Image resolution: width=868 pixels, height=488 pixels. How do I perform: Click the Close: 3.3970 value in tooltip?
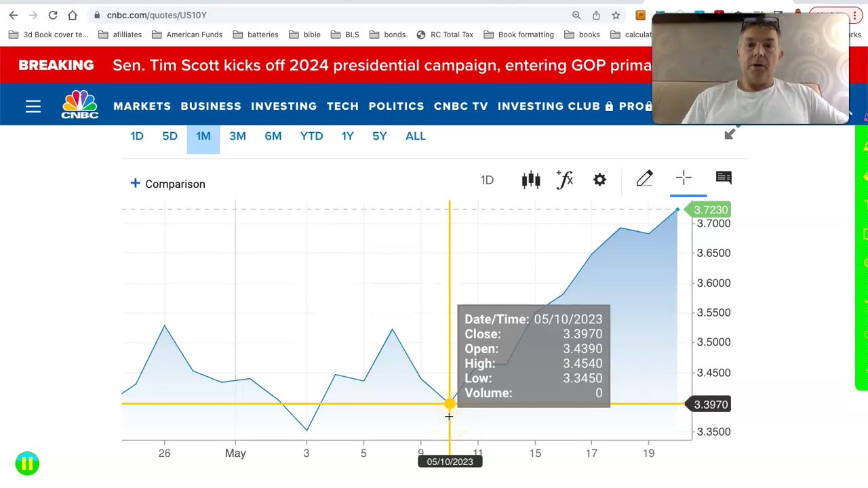click(583, 334)
